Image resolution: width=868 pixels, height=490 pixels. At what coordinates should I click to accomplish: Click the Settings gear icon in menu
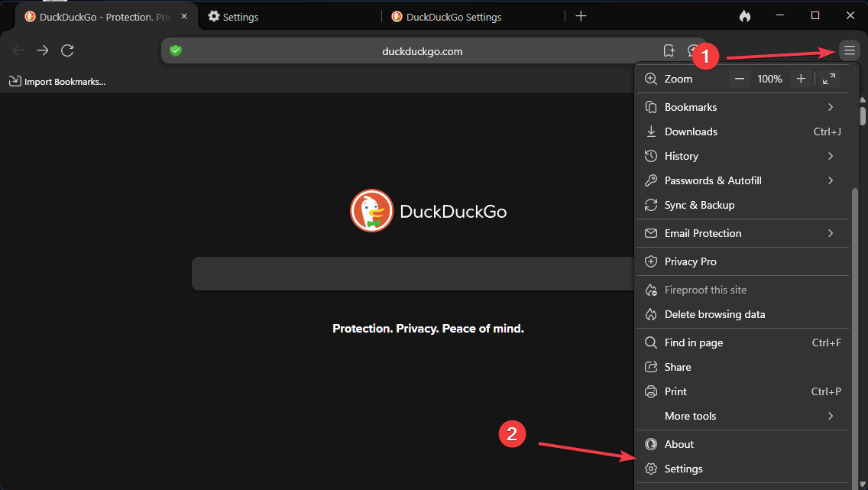651,469
